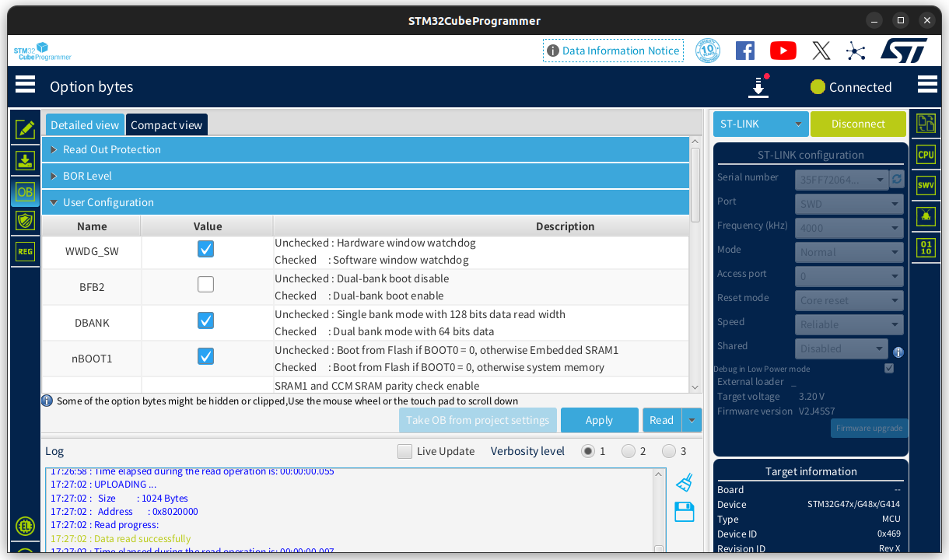Uncheck the WWDG_SW option byte
Image resolution: width=949 pixels, height=560 pixels.
205,249
